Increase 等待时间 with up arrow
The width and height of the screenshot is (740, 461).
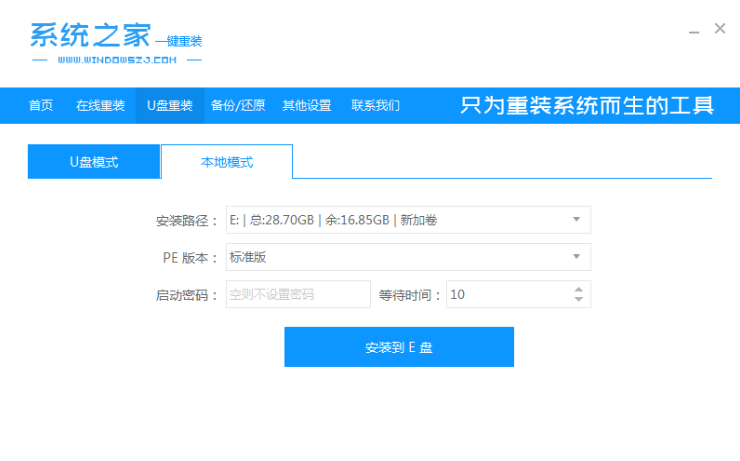coord(578,289)
